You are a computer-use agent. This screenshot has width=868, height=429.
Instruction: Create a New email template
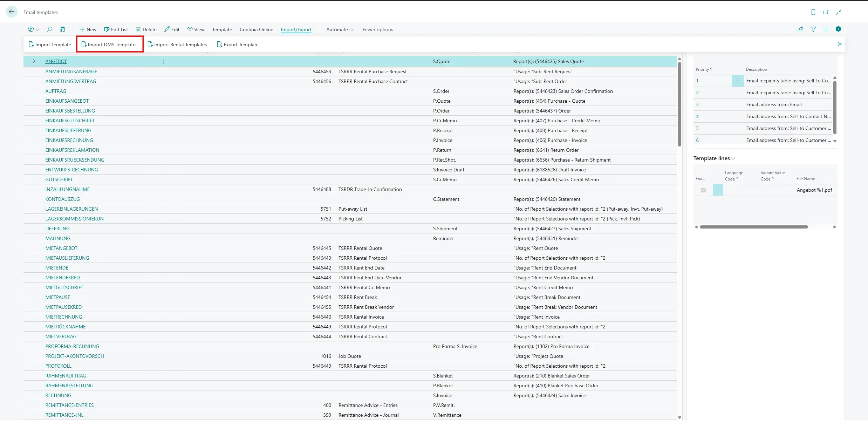point(88,29)
